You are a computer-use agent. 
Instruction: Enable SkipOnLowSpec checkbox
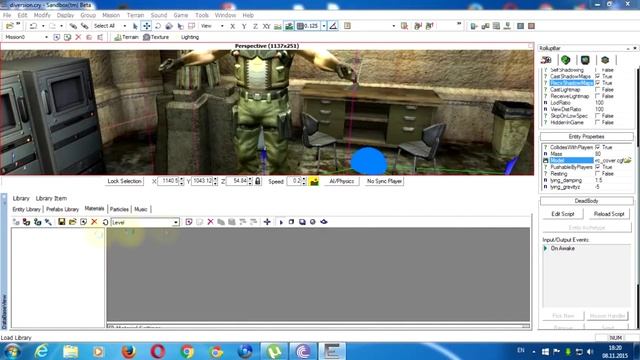(598, 116)
